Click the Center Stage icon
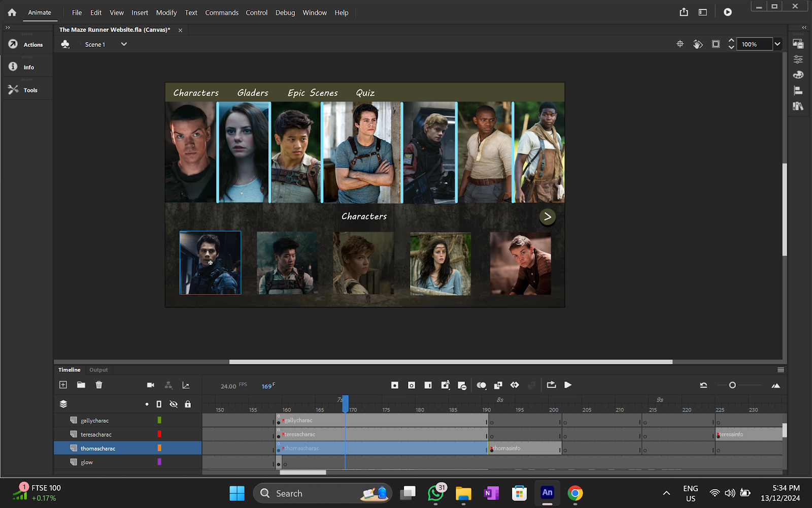 click(x=680, y=44)
